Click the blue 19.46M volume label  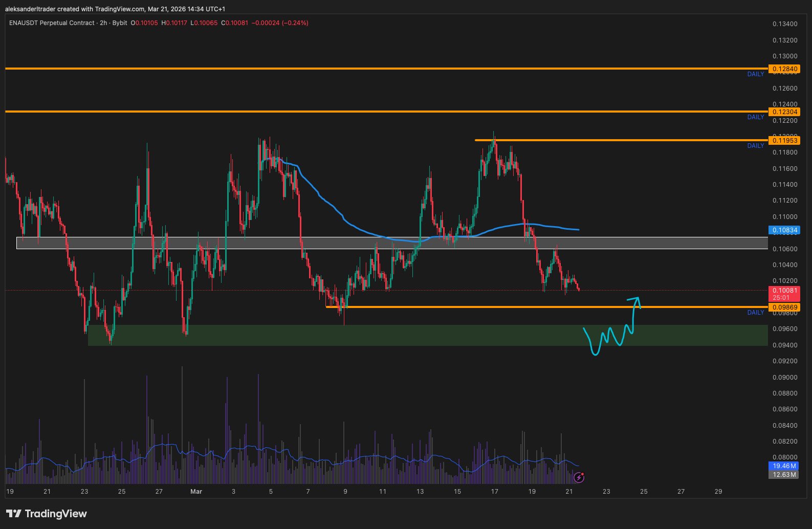pyautogui.click(x=784, y=466)
